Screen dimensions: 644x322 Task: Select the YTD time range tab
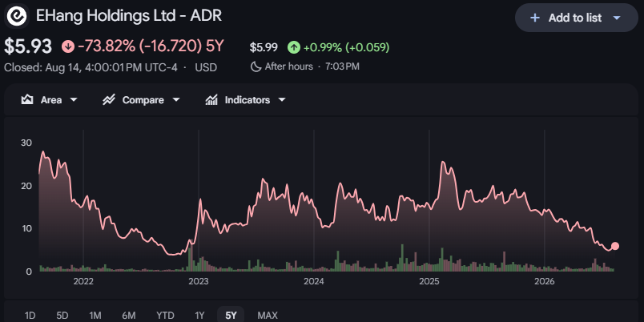(x=165, y=315)
